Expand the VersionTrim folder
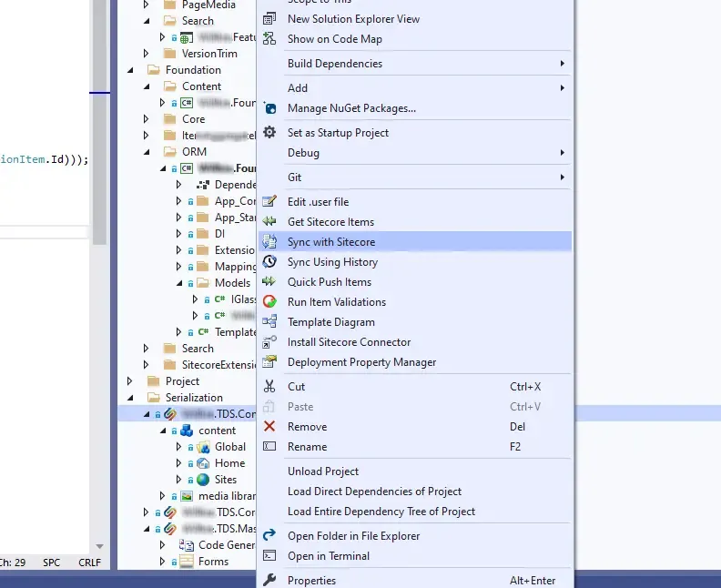Image resolution: width=721 pixels, height=588 pixels. [147, 54]
